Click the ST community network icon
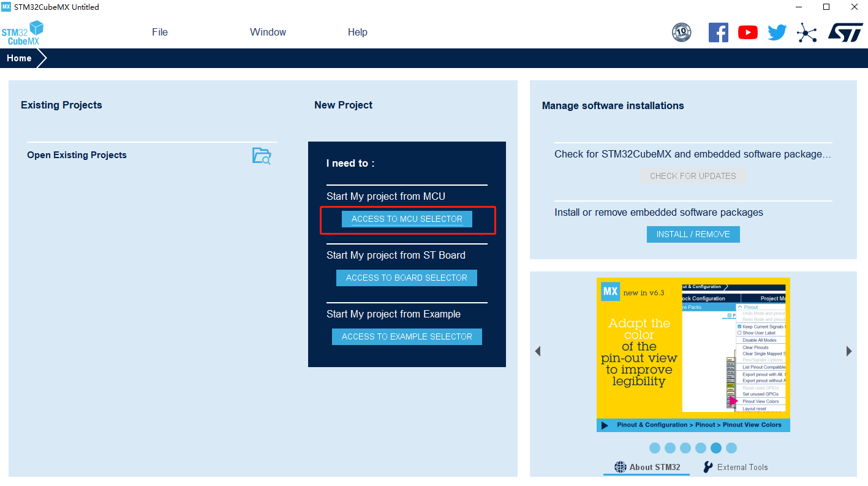This screenshot has width=868, height=486. click(x=807, y=32)
